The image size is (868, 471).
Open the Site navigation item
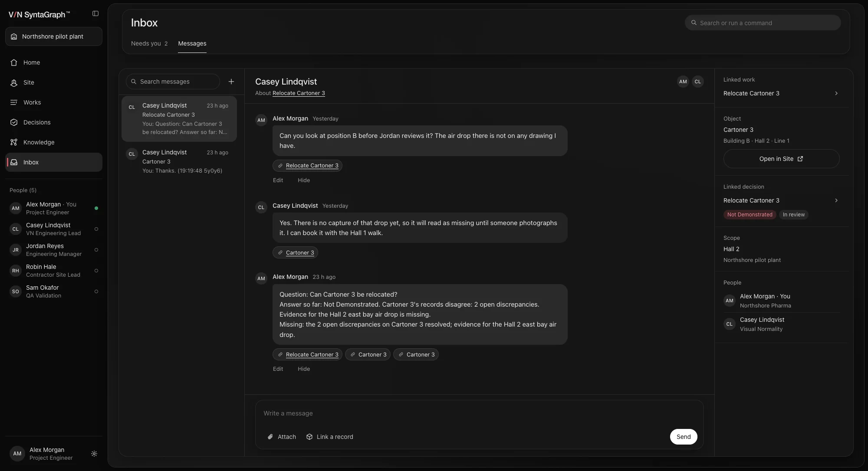coord(54,82)
